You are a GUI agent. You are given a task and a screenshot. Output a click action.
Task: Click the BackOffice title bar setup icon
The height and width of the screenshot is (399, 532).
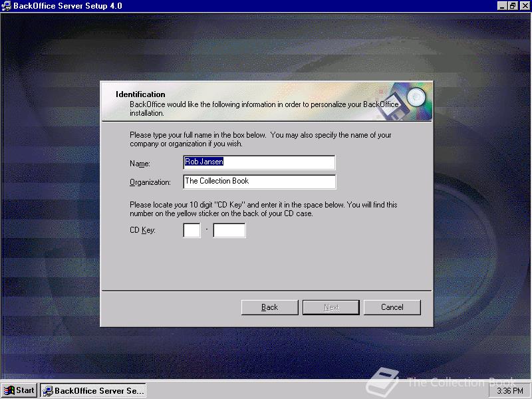coord(7,6)
